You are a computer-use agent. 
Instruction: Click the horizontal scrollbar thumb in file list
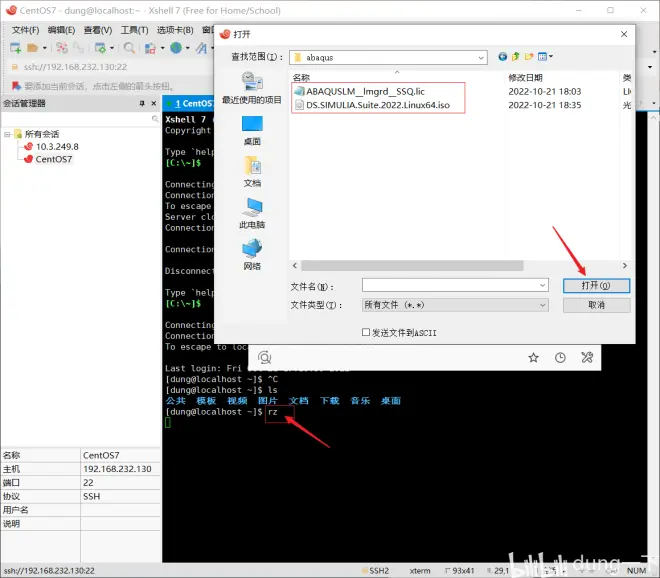pyautogui.click(x=412, y=266)
